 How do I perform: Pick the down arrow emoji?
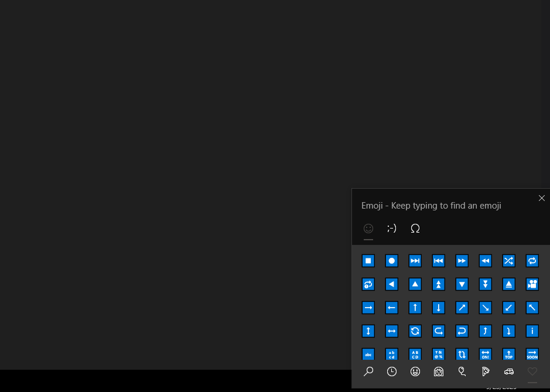439,308
